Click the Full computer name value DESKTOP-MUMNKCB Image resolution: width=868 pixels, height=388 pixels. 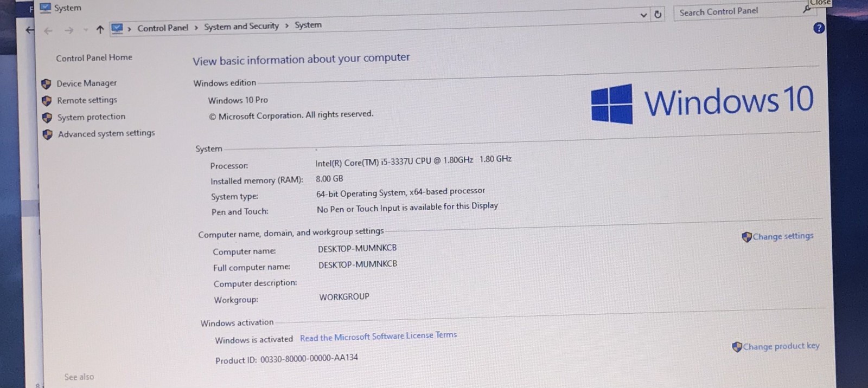click(x=358, y=264)
